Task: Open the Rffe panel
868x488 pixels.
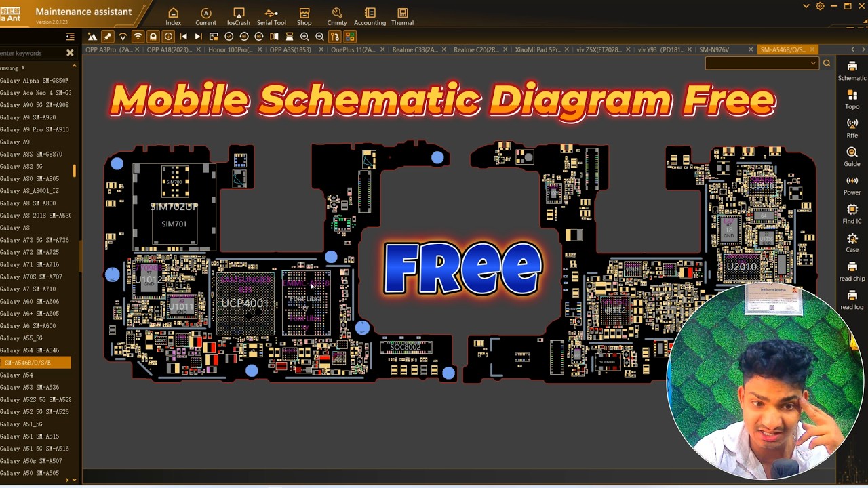Action: (x=852, y=127)
